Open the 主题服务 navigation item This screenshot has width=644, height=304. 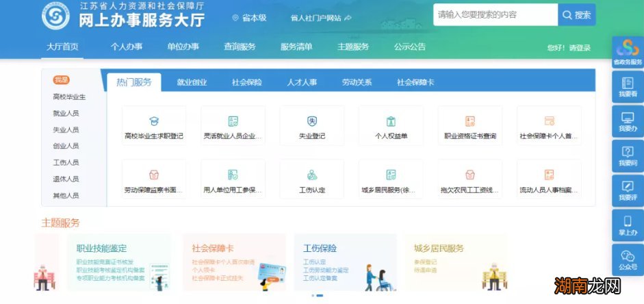pyautogui.click(x=353, y=47)
